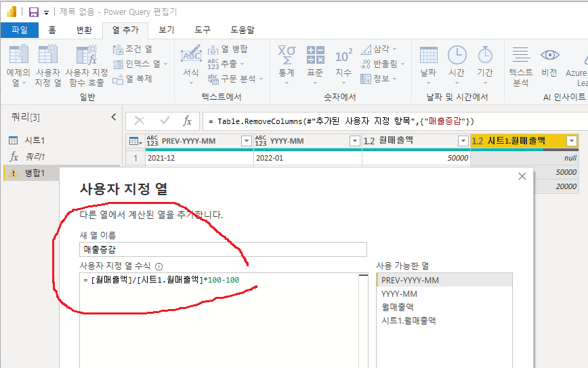Image resolution: width=588 pixels, height=368 pixels.
Task: Click the save icon in title bar
Action: pyautogui.click(x=33, y=12)
